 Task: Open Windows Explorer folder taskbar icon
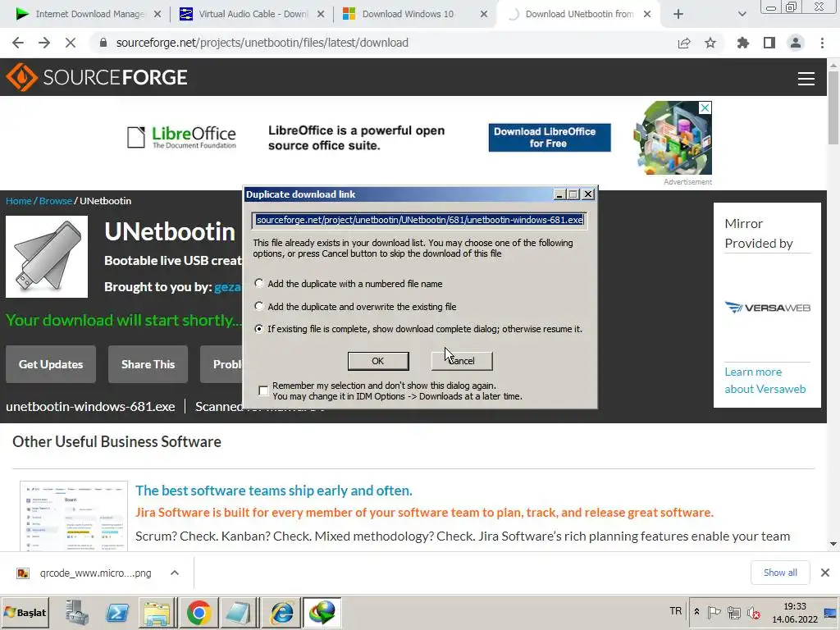(157, 613)
